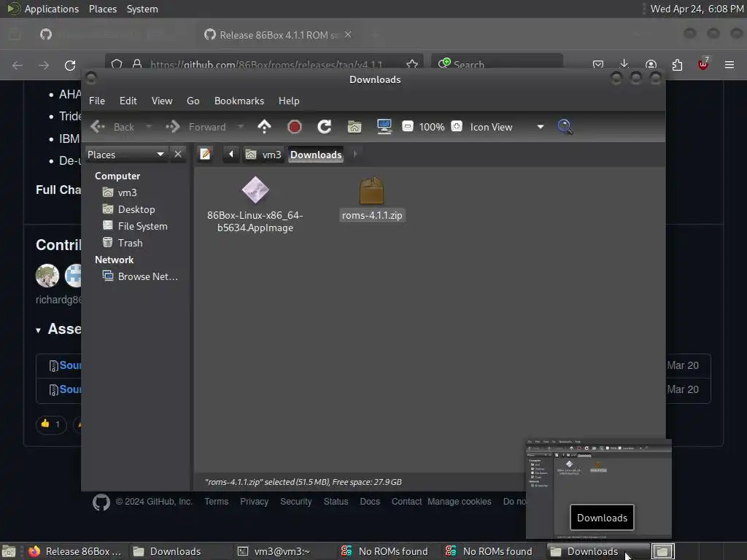Switch to first No ROMs found taskbar entry
Viewport: 747px width, 560px height.
coord(385,551)
